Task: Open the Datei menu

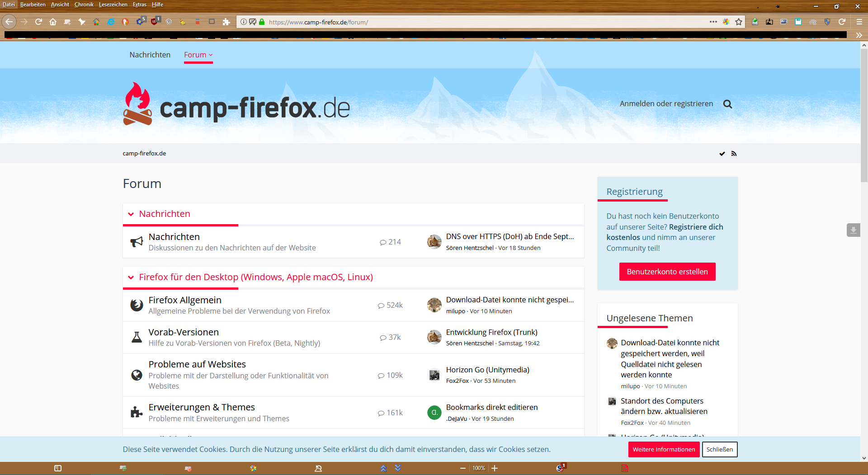Action: (9, 5)
